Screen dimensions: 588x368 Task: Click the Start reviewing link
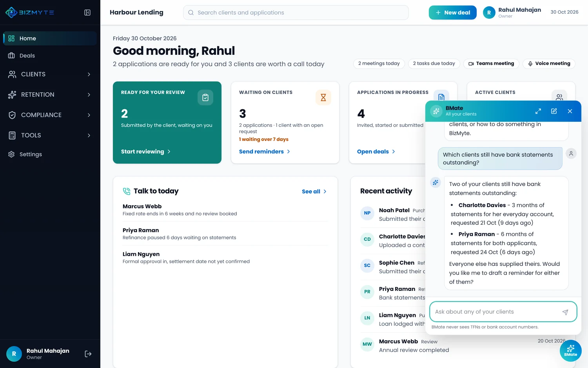coord(146,152)
